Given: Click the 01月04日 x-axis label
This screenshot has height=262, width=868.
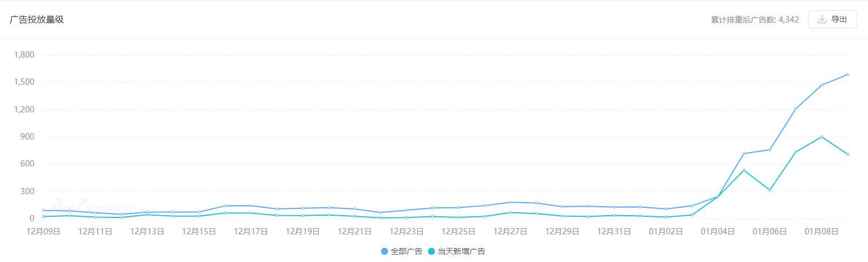Looking at the screenshot, I should click(718, 231).
